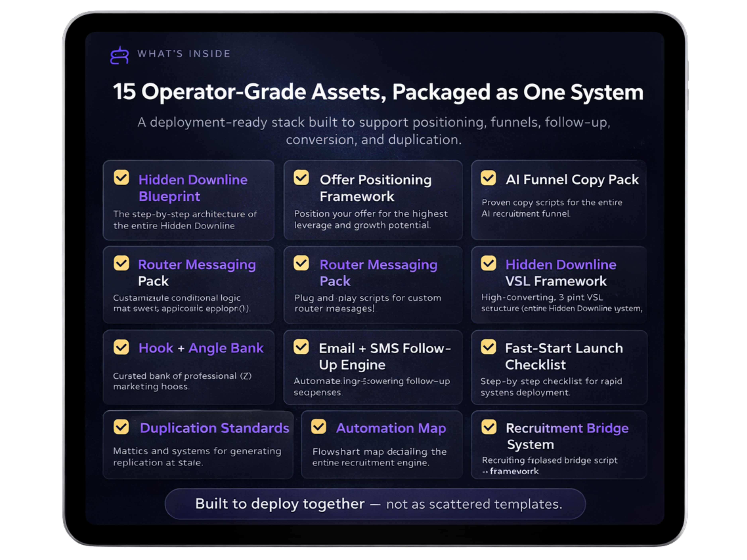The height and width of the screenshot is (560, 747).
Task: Click the 'Built to deploy together' banner button
Action: pyautogui.click(x=373, y=503)
